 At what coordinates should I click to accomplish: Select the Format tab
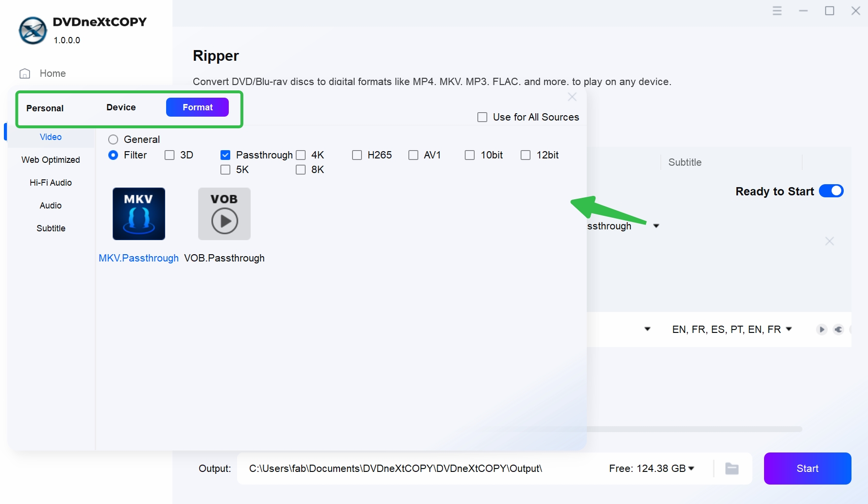click(x=197, y=107)
